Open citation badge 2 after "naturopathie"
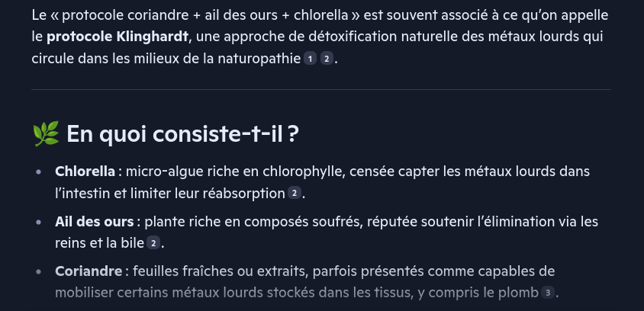 click(327, 59)
